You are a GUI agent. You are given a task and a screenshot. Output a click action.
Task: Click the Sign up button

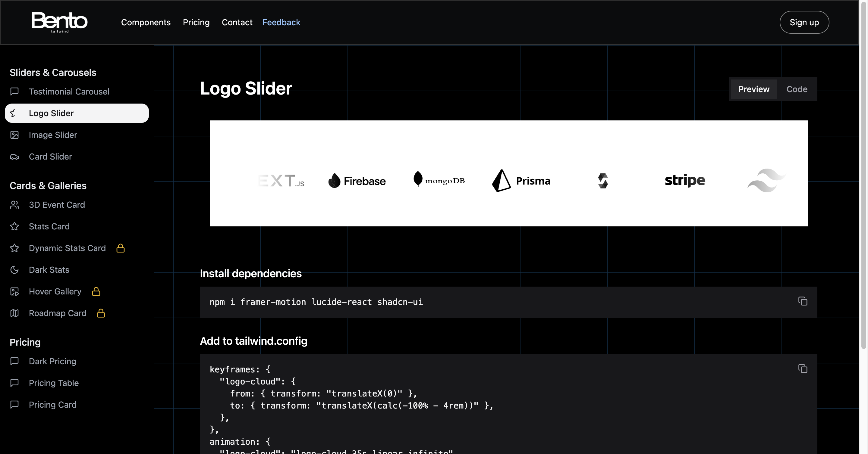pos(804,22)
